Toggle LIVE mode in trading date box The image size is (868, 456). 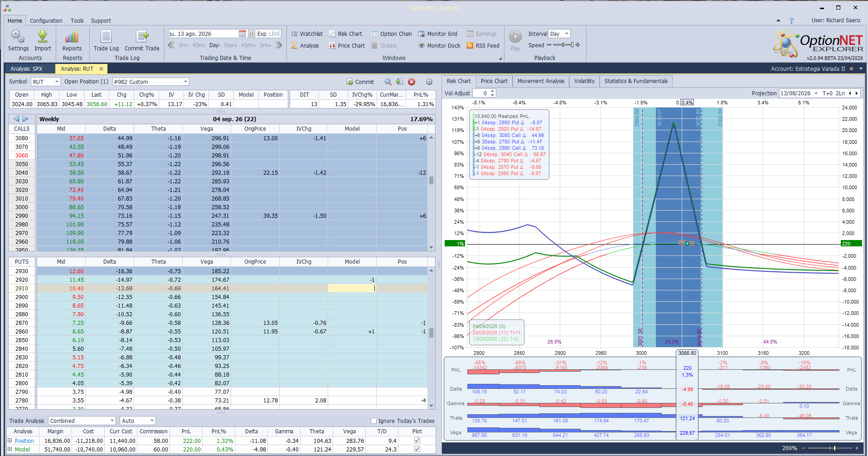[275, 34]
